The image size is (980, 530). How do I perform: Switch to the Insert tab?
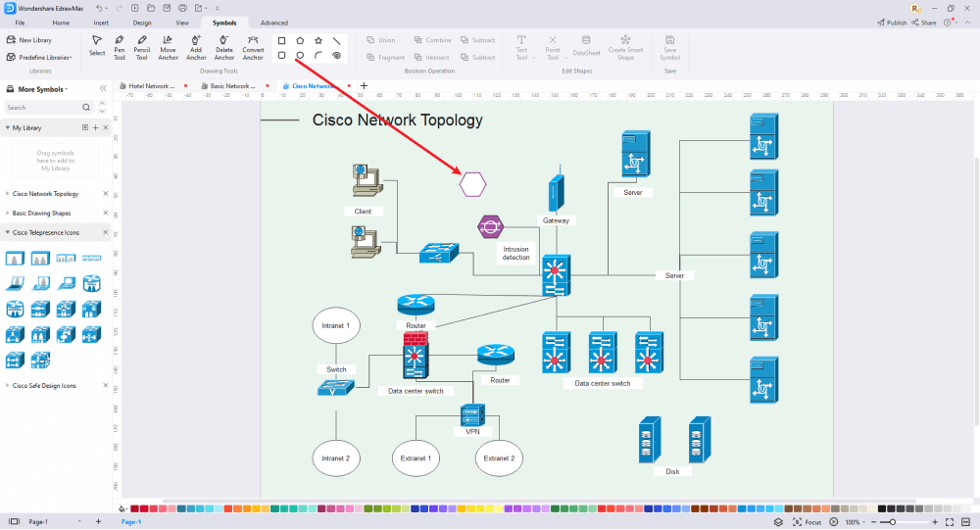pyautogui.click(x=101, y=23)
